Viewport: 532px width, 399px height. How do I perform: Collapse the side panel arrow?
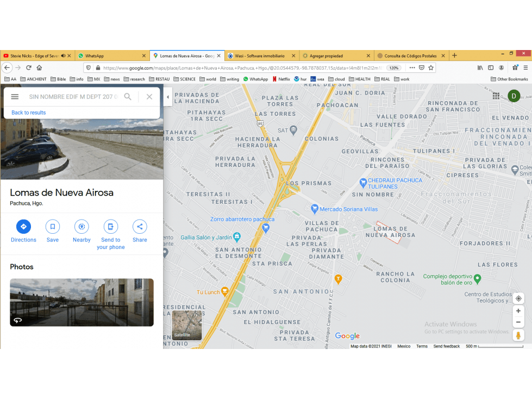click(167, 97)
